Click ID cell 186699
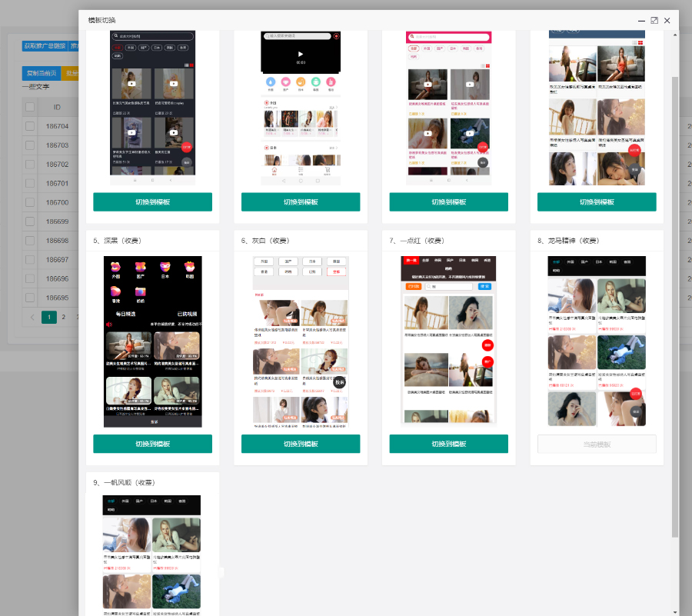Image resolution: width=692 pixels, height=616 pixels. 58,221
